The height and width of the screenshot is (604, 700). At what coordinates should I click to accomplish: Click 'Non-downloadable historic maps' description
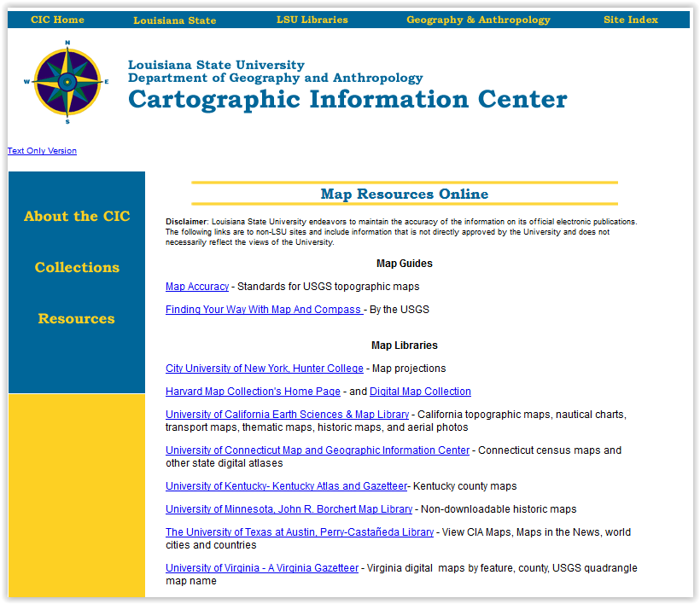point(499,509)
